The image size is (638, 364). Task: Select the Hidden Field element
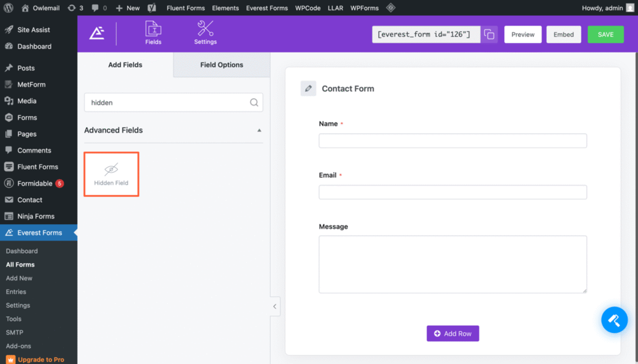(x=111, y=174)
